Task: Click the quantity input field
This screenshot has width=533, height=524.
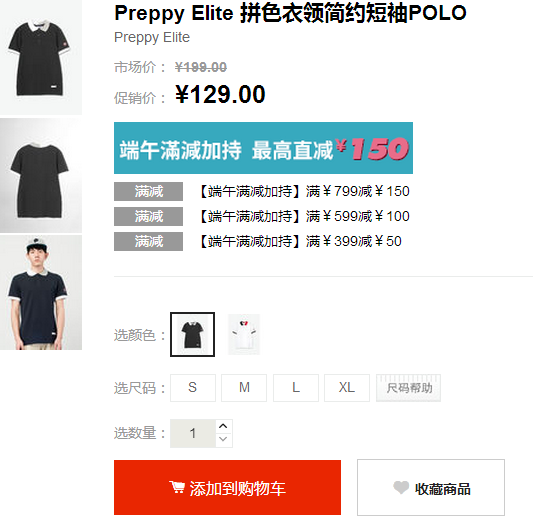Action: [x=193, y=433]
